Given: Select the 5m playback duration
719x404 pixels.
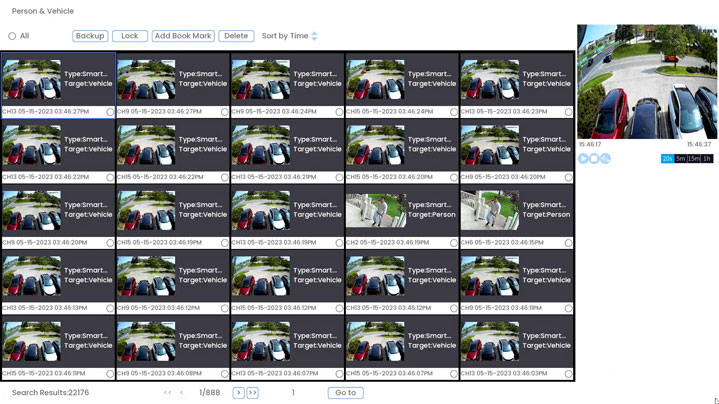Looking at the screenshot, I should click(680, 159).
